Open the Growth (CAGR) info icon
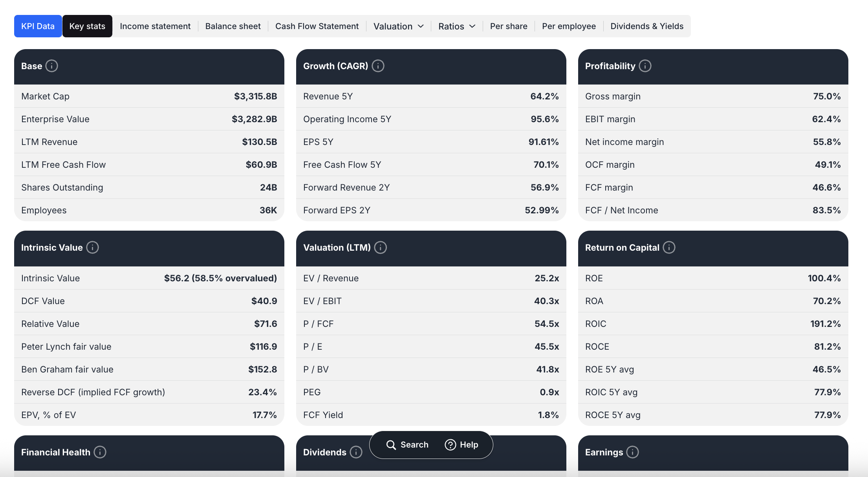Screen dimensions: 868x477 coord(378,66)
